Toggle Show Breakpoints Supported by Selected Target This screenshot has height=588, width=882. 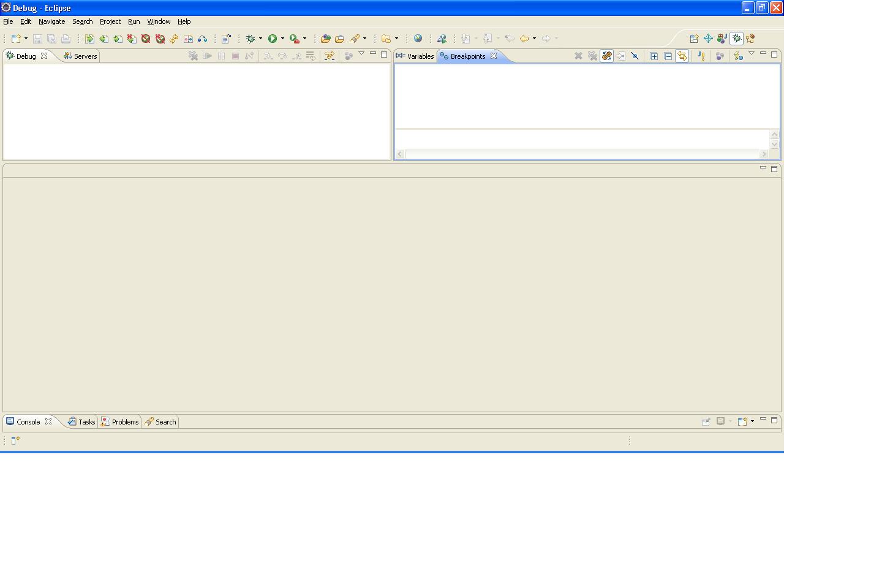pos(606,56)
